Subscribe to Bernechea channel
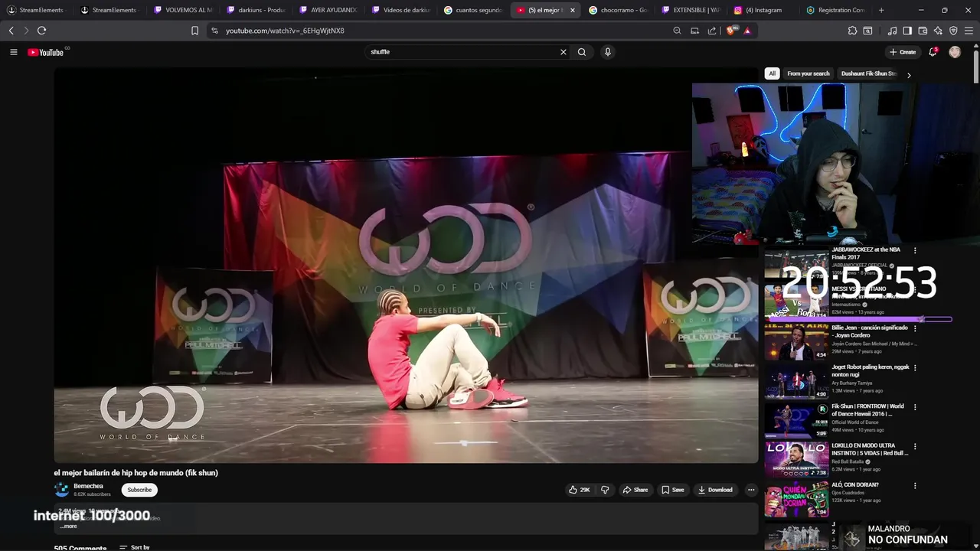The width and height of the screenshot is (980, 551). pyautogui.click(x=139, y=490)
